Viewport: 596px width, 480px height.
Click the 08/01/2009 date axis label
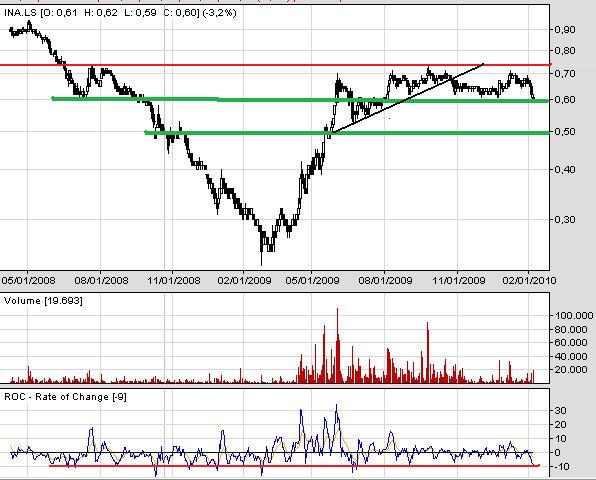385,280
